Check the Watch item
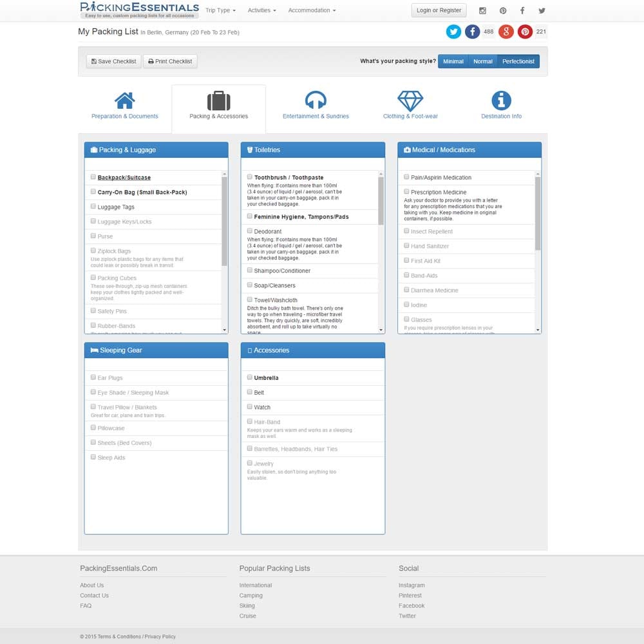Screen dimensions: 644x644 coord(250,406)
